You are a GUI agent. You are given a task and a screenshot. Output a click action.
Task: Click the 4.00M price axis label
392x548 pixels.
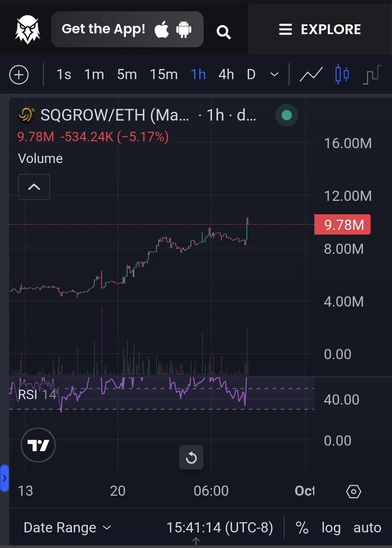click(x=344, y=301)
